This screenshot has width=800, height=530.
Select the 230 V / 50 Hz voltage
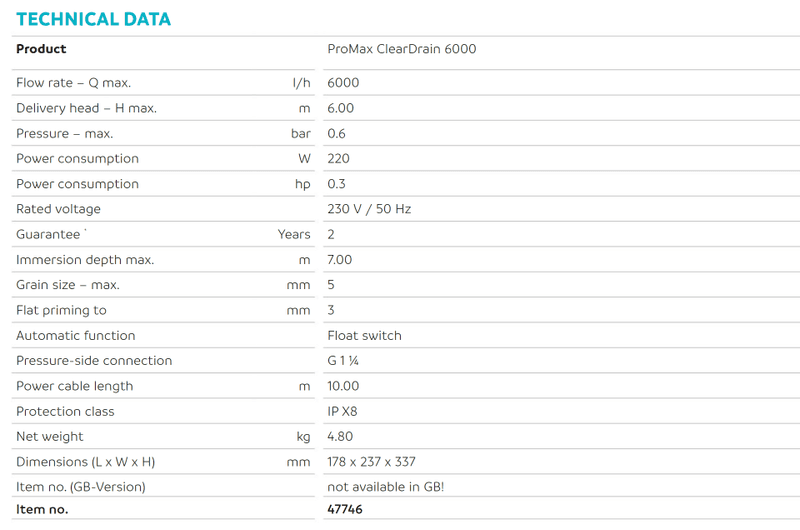(x=369, y=209)
